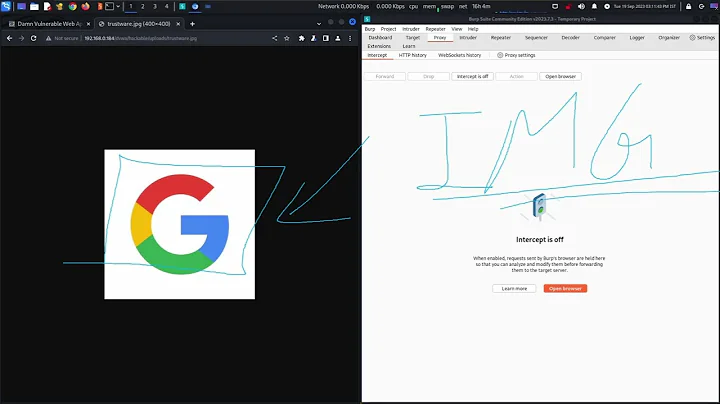
Task: Toggle the browser side panel
Action: click(x=326, y=39)
